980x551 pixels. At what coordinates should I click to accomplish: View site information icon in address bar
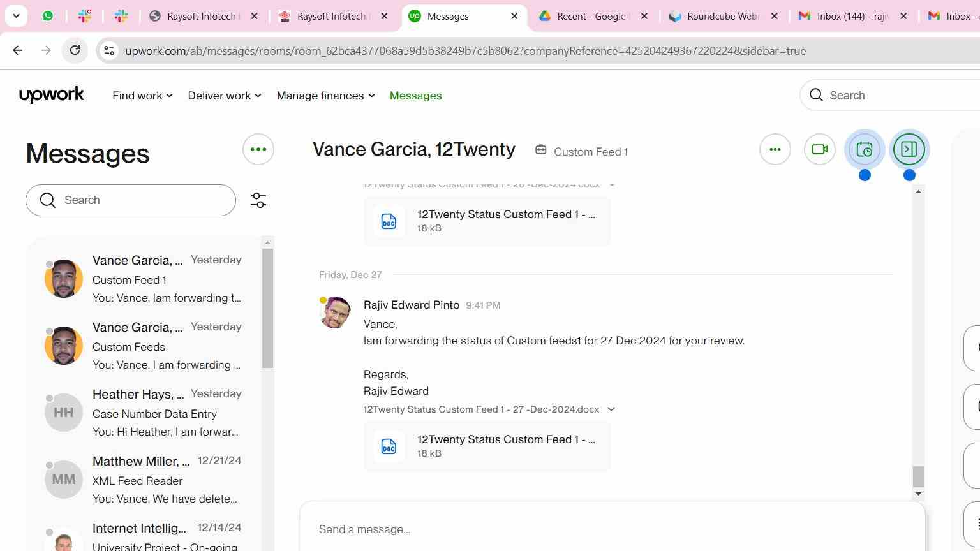pyautogui.click(x=109, y=50)
